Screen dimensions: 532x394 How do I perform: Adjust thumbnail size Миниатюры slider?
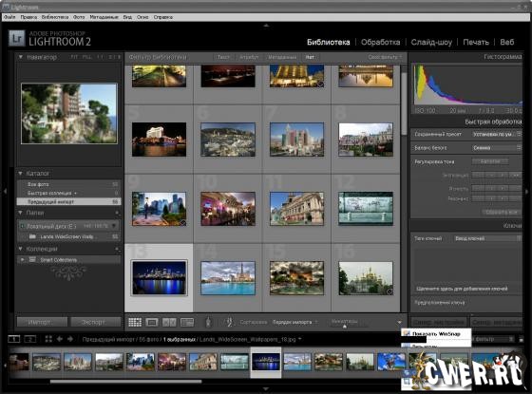tap(344, 327)
